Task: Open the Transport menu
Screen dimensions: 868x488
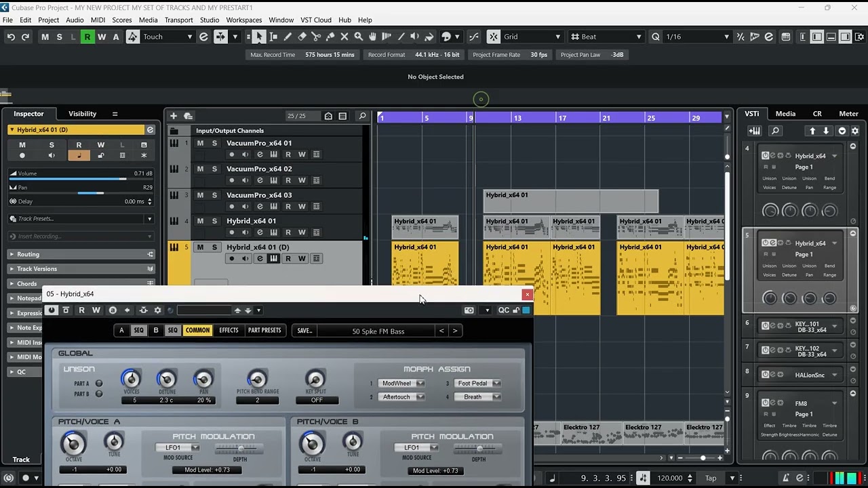Action: coord(178,20)
